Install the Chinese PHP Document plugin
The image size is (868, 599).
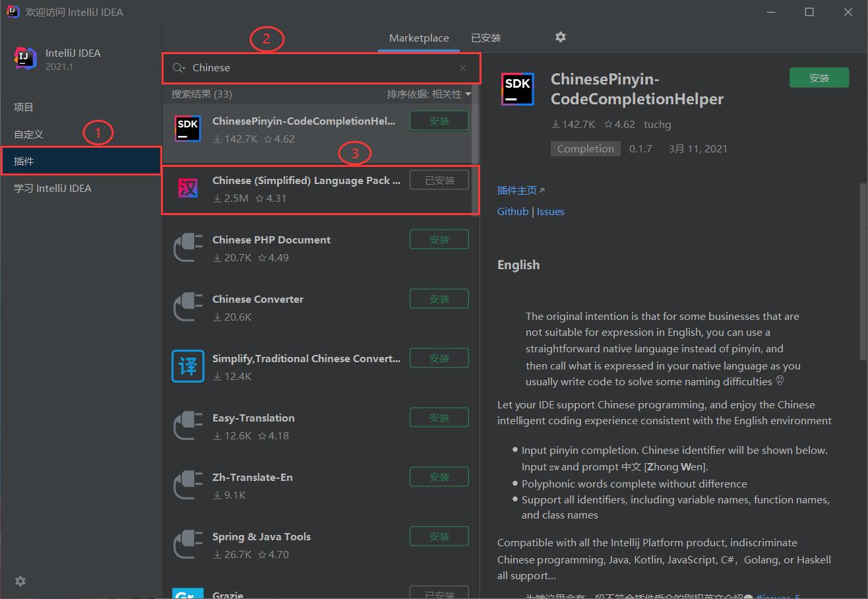[439, 239]
